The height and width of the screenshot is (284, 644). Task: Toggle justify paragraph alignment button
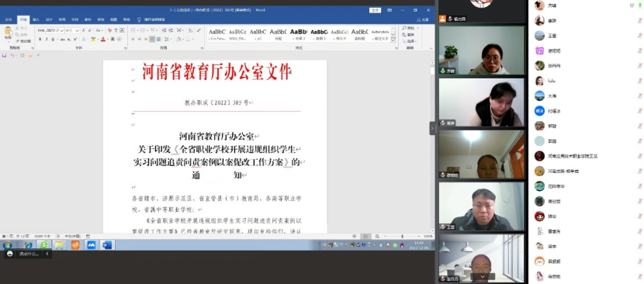(152, 40)
